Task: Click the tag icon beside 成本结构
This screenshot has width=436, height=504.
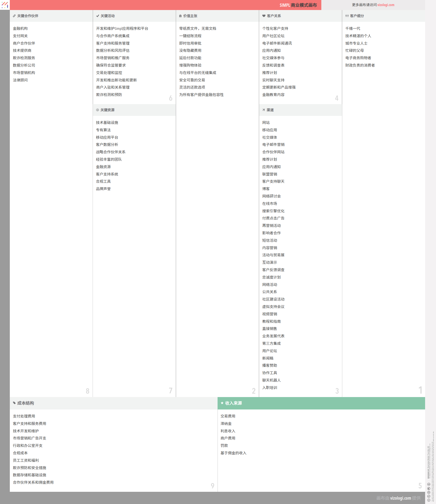Action: tap(14, 403)
